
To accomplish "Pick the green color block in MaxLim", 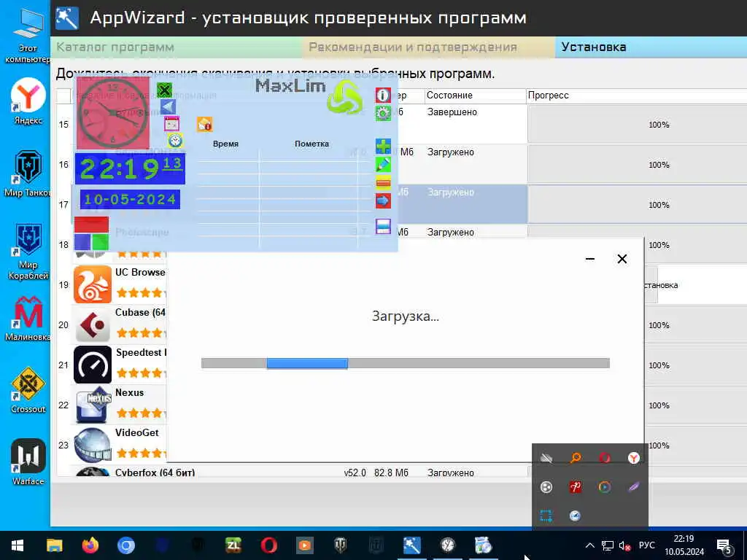I will [101, 241].
